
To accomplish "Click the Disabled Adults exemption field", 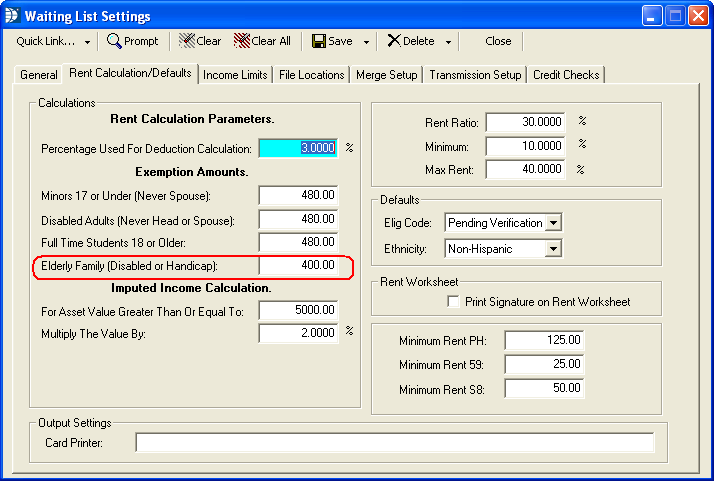I will [298, 219].
